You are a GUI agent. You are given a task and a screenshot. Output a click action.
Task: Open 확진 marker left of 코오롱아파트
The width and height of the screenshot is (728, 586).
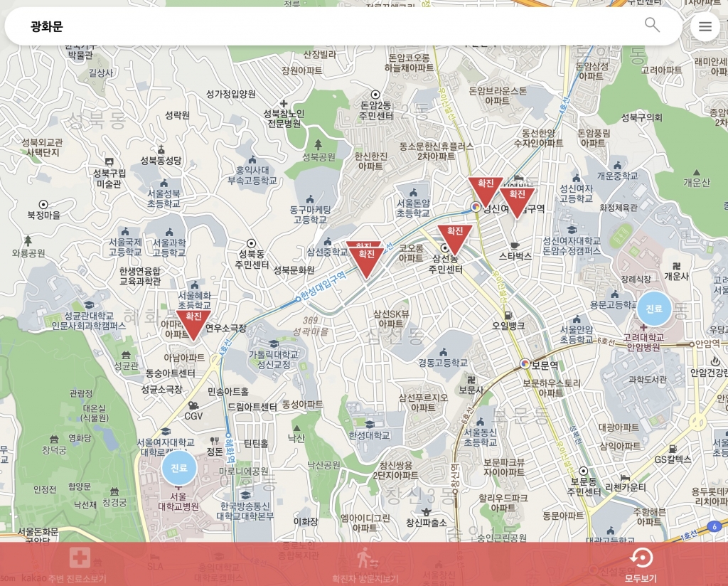click(x=367, y=260)
